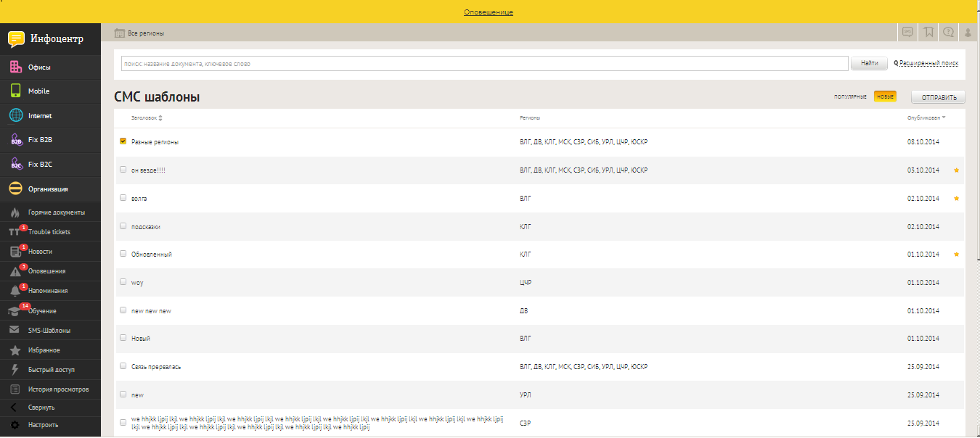Screen dimensions: 980x438
Task: Switch to Популярные tab
Action: [850, 97]
